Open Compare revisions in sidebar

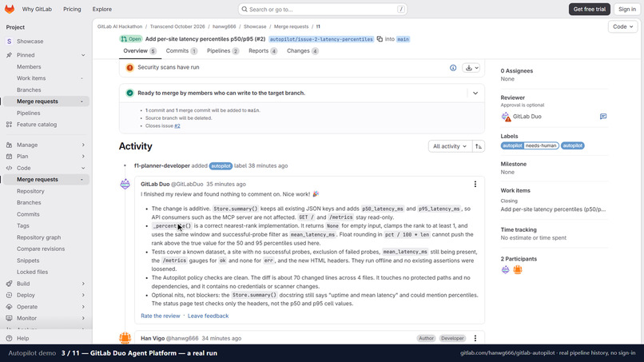[x=41, y=249]
